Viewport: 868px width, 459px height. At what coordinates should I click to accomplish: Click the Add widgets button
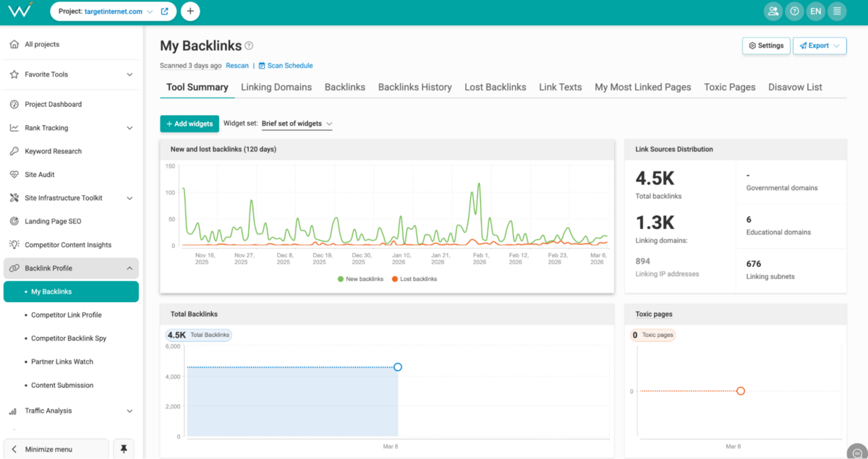point(190,124)
